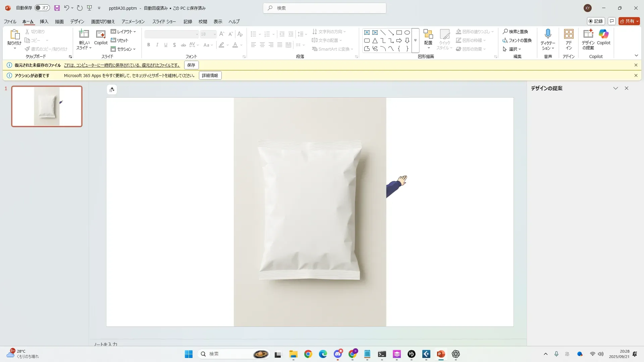The image size is (644, 362).
Task: Toggle the AutoSave switch
Action: pos(42,8)
